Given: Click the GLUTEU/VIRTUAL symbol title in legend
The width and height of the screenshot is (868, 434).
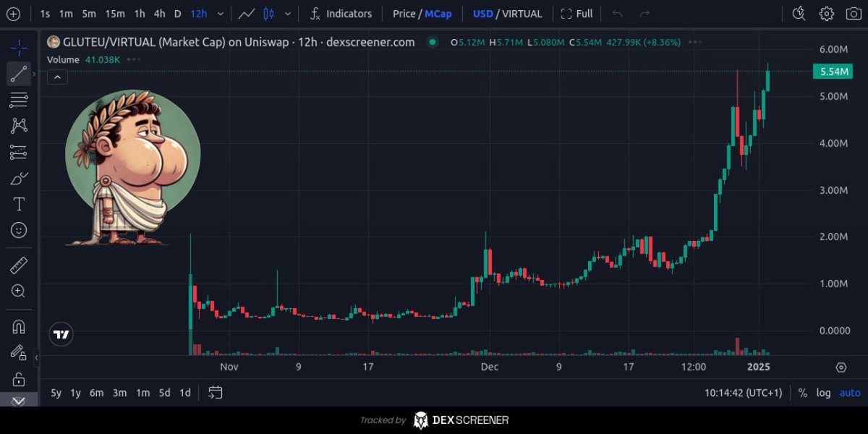Looking at the screenshot, I should 239,42.
